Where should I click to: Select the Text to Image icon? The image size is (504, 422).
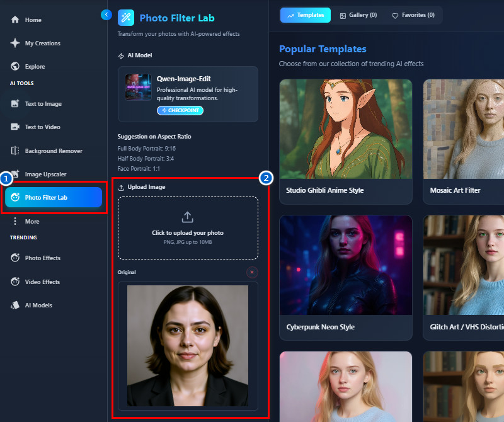click(15, 104)
